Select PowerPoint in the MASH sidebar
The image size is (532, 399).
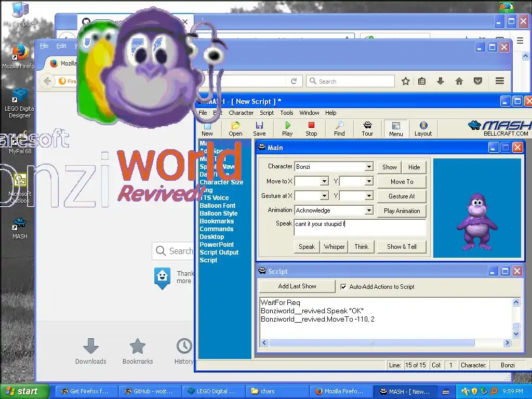[x=217, y=245]
